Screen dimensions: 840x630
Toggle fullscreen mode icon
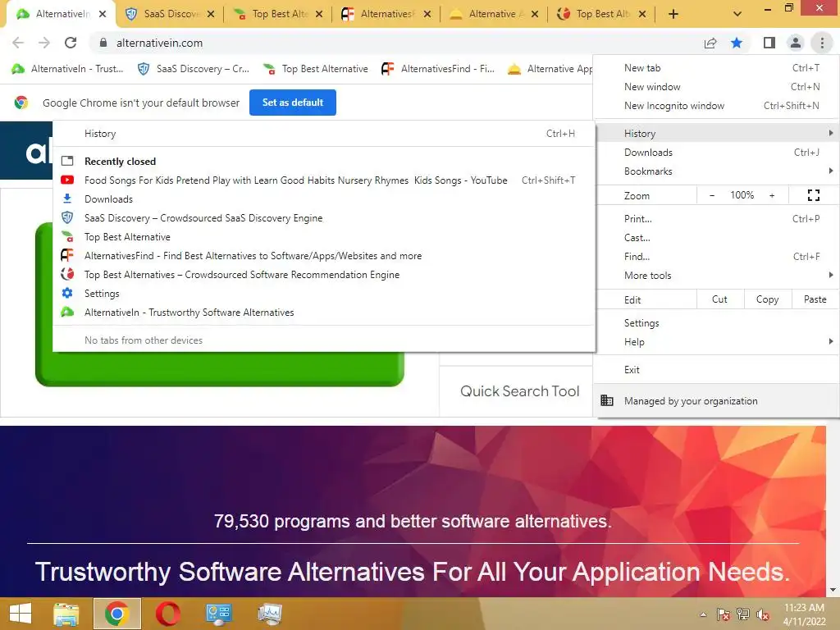coord(813,195)
